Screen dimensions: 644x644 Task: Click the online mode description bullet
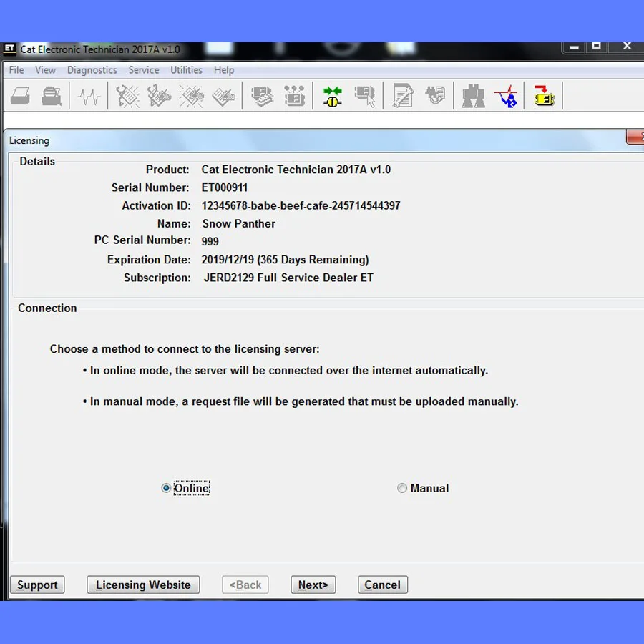point(286,371)
